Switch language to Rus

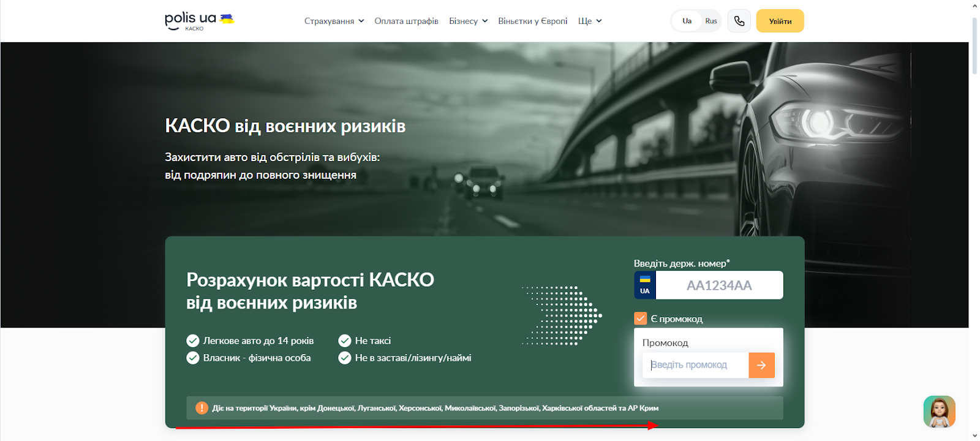tap(710, 21)
